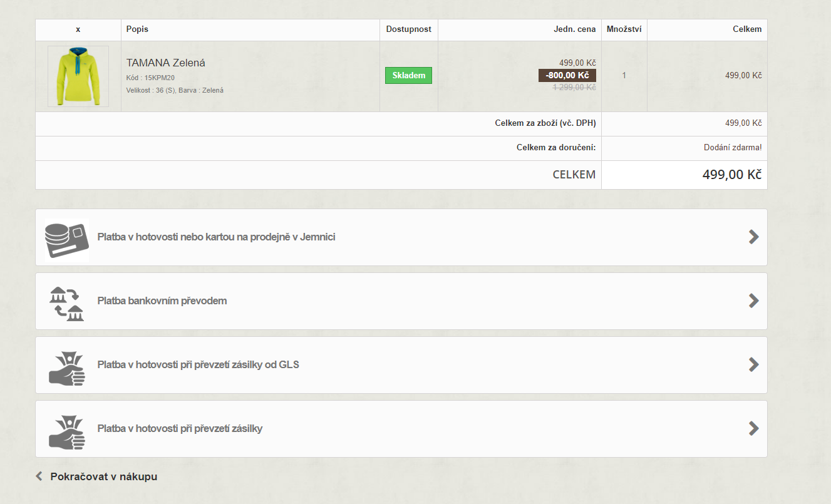Click the hand icon beside Platba v hotovosti při převzetí zásilky
The height and width of the screenshot is (504, 831).
[67, 431]
